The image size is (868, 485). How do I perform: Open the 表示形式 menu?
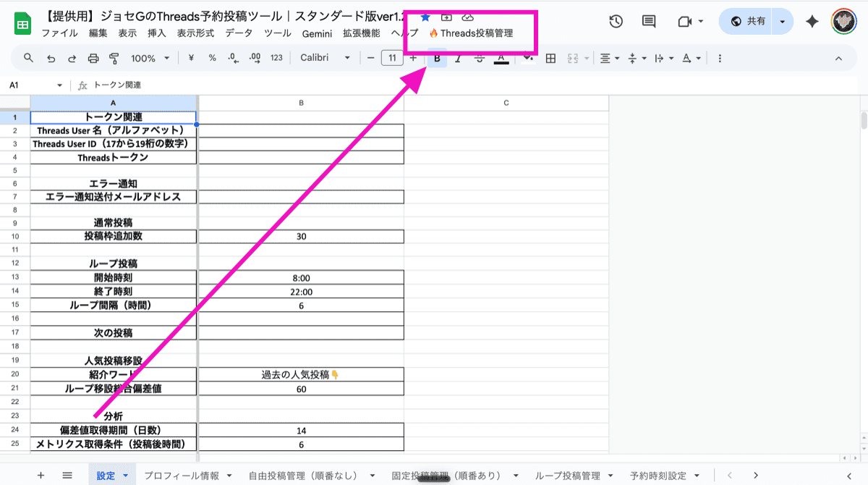click(x=196, y=33)
